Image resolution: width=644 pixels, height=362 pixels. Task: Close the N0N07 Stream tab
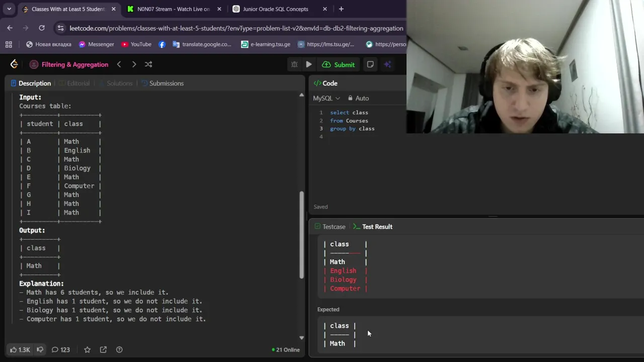point(219,9)
